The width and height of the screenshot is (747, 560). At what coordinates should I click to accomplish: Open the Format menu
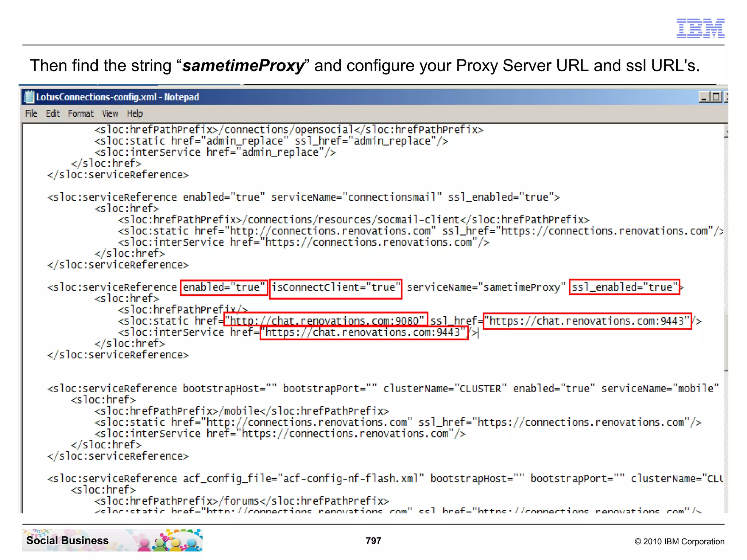pyautogui.click(x=81, y=114)
